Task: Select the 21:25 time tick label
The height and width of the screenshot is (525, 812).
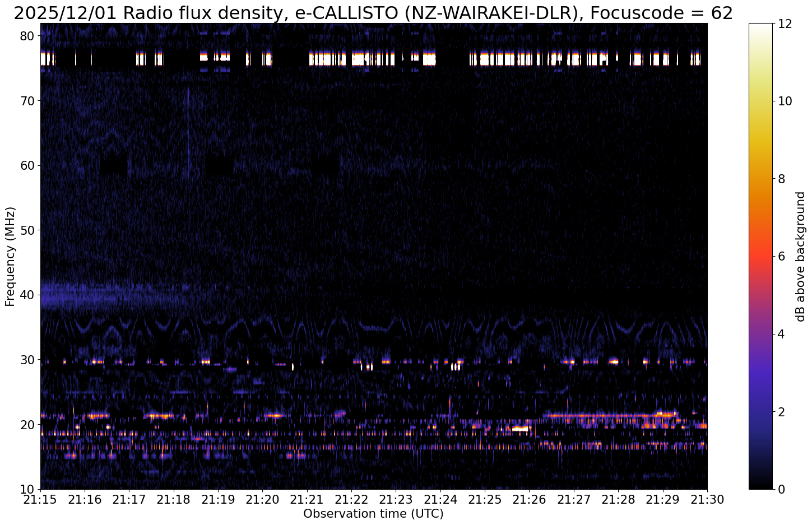Action: tap(485, 499)
